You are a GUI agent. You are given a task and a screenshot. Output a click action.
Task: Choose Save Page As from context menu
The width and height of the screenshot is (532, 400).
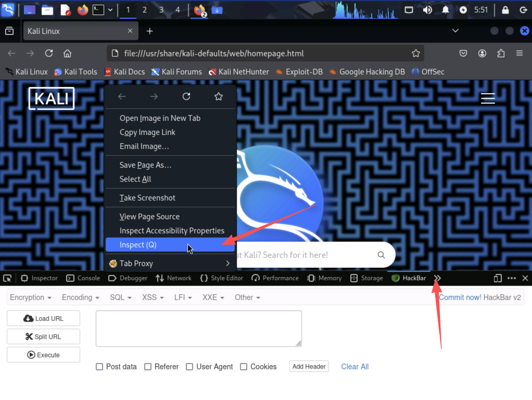coord(170,165)
